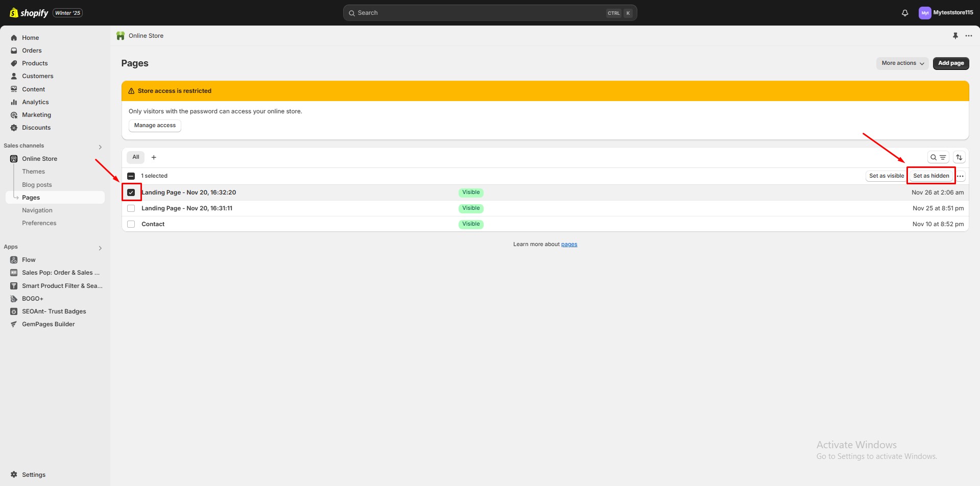This screenshot has width=980, height=486.
Task: Switch to the All pages tab
Action: 135,157
